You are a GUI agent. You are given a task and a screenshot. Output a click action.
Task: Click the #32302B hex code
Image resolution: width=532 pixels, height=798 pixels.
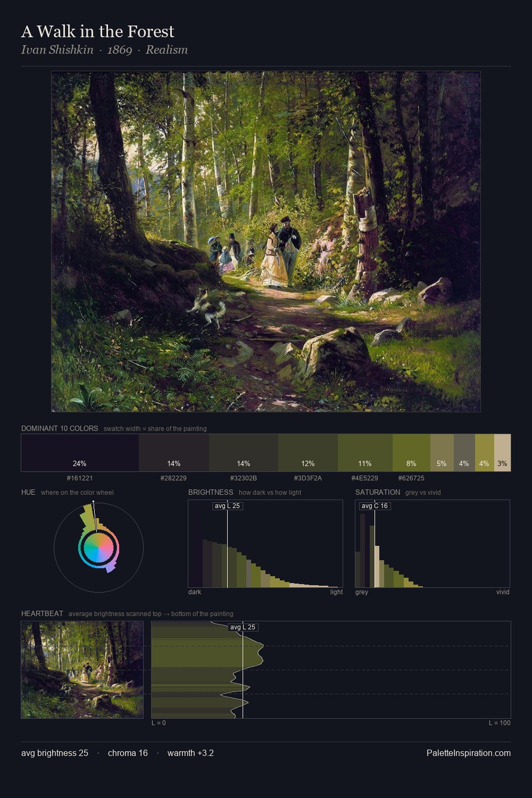244,478
